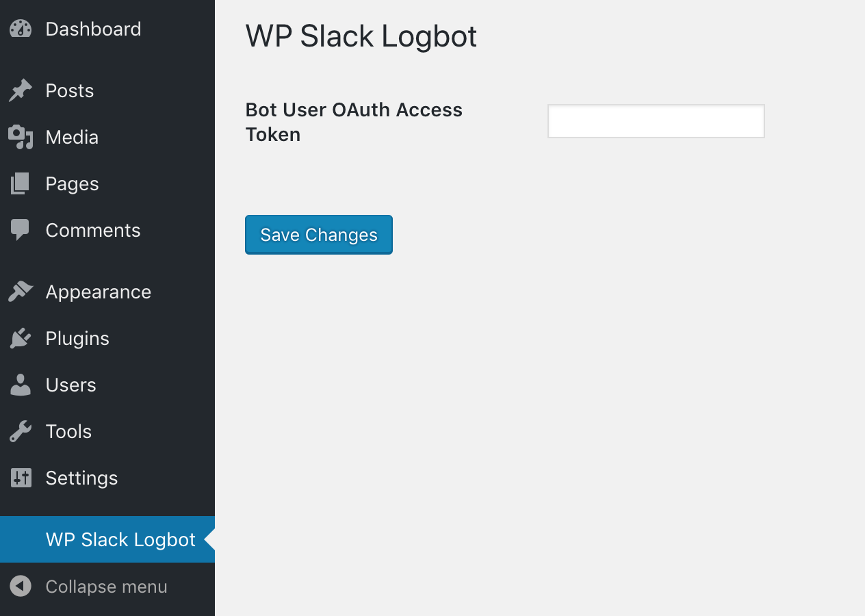This screenshot has width=865, height=616.
Task: Open the Dashboard menu item
Action: 93,29
